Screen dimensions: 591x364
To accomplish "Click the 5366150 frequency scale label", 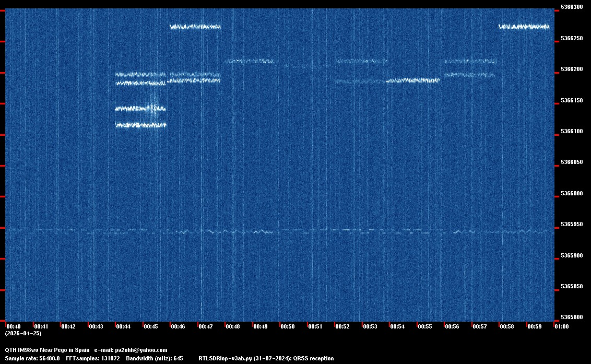I will coord(572,100).
